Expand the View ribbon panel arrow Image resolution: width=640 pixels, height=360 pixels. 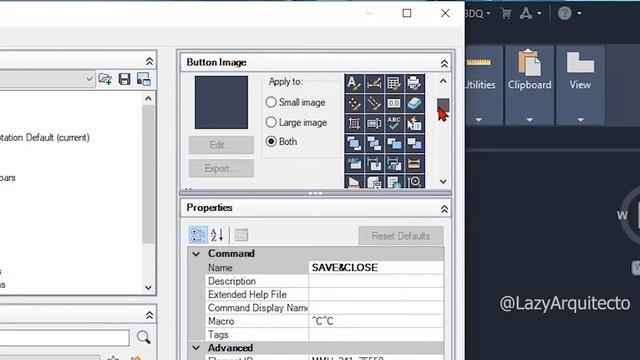pyautogui.click(x=580, y=120)
